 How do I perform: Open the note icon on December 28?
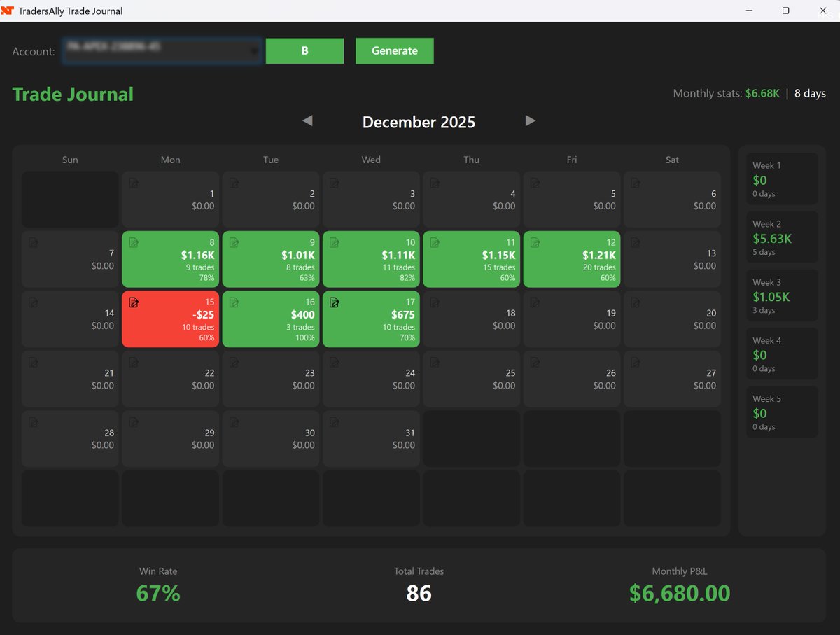pos(34,422)
